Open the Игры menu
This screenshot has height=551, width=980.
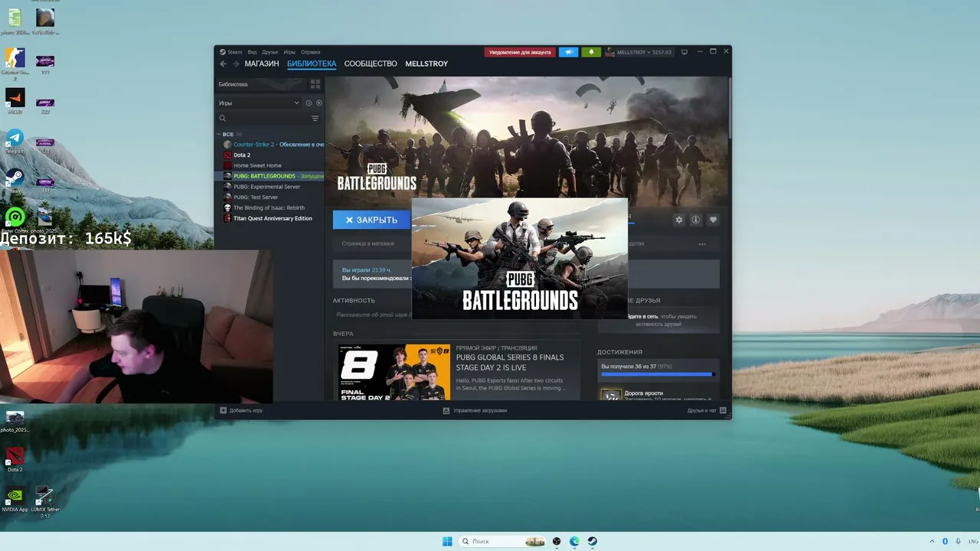coord(289,52)
